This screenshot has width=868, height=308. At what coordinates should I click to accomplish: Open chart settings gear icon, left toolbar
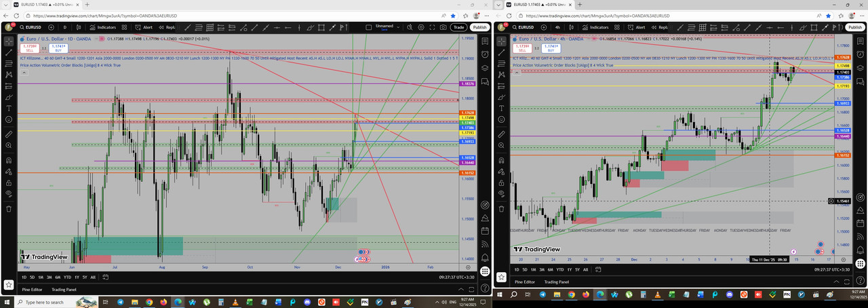point(420,27)
